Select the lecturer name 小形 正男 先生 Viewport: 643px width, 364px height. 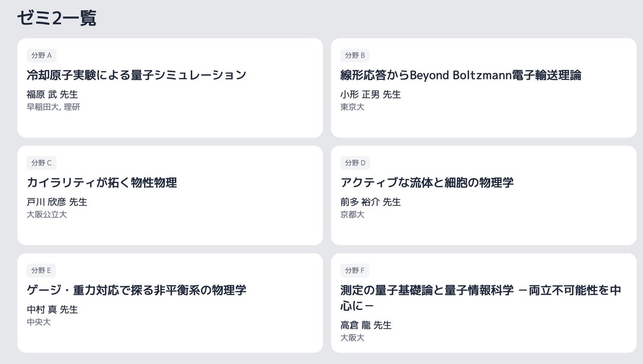[x=370, y=95]
